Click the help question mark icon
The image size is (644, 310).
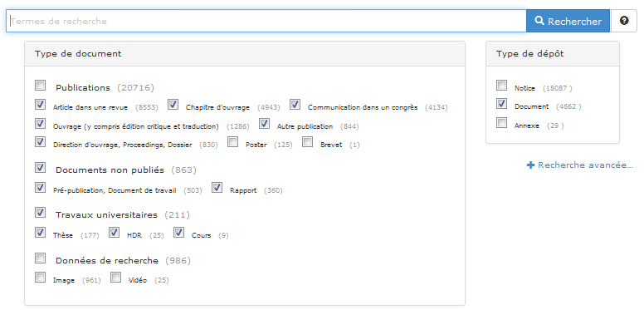[624, 21]
